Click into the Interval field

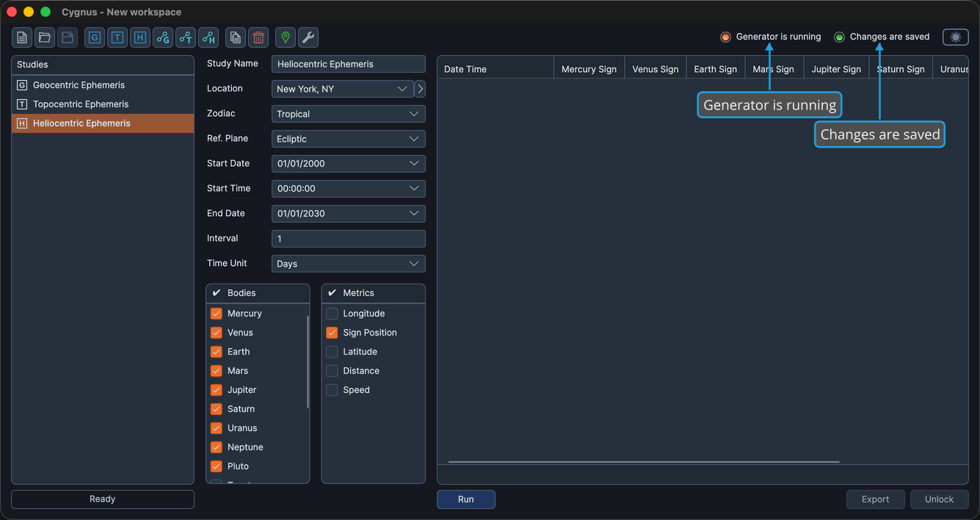[349, 239]
